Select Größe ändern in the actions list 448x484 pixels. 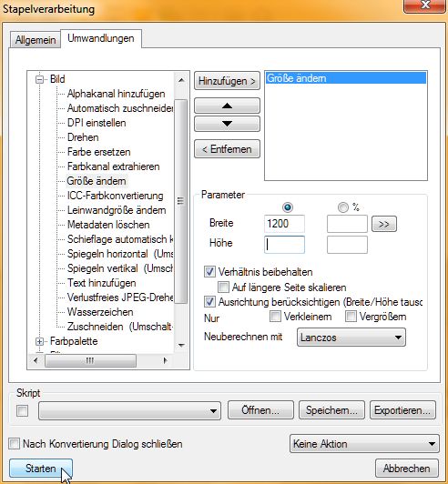346,78
